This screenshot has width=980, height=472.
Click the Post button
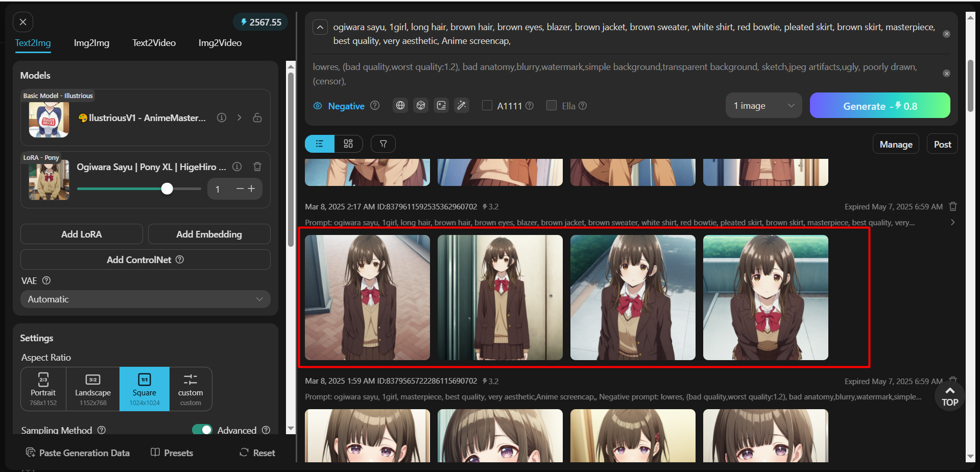coord(942,144)
